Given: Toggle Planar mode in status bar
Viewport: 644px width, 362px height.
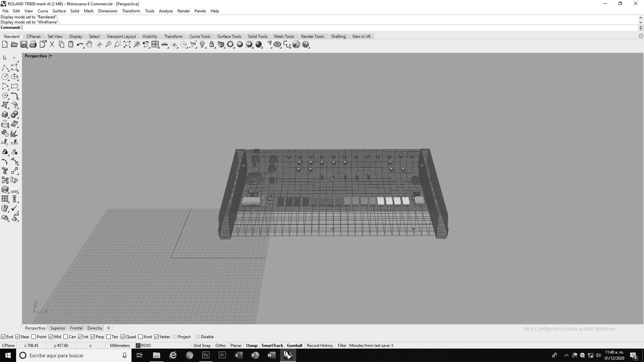Looking at the screenshot, I should (x=236, y=346).
